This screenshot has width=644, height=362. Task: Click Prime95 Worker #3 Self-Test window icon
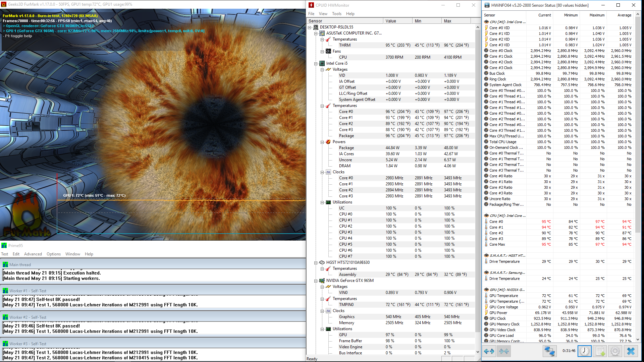pos(5,344)
